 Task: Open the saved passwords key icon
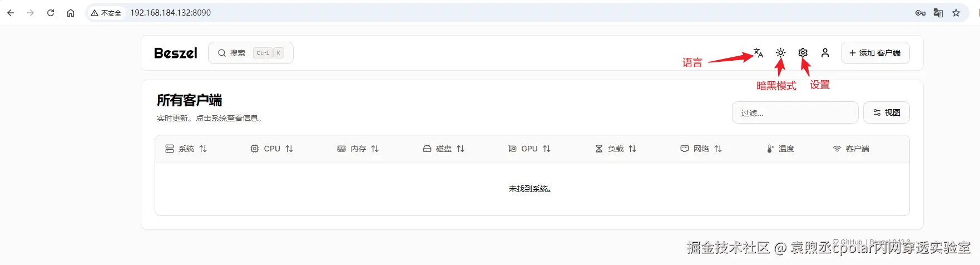[920, 13]
